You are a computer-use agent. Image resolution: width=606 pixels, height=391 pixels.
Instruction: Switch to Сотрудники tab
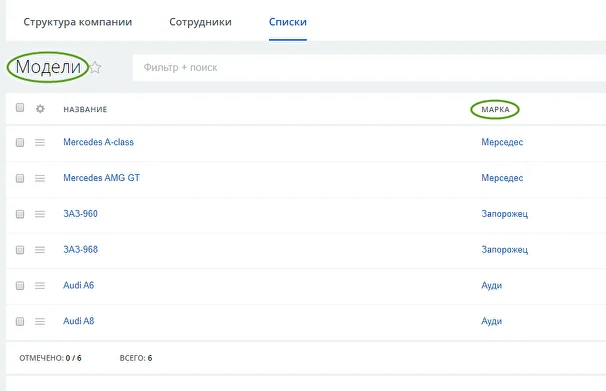(x=200, y=22)
